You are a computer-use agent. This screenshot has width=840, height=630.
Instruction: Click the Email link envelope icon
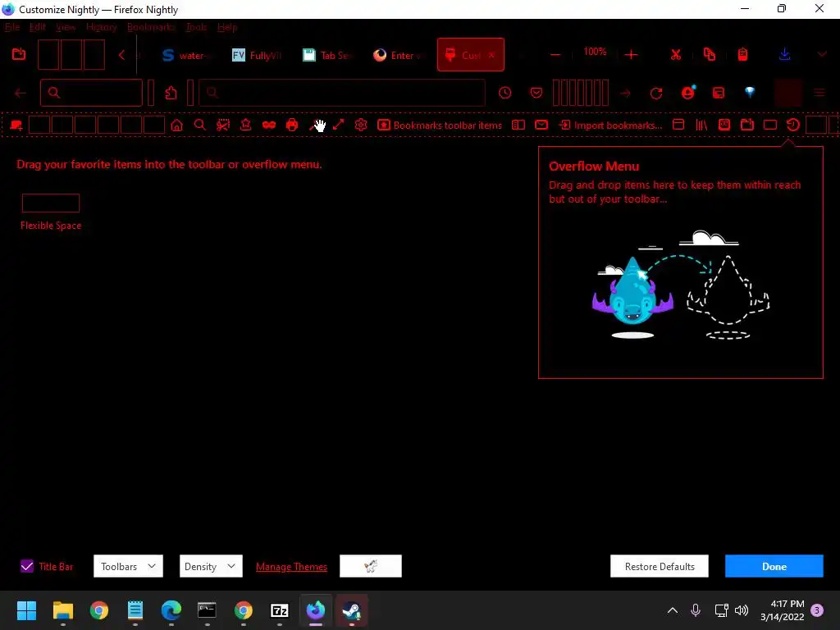(x=541, y=126)
